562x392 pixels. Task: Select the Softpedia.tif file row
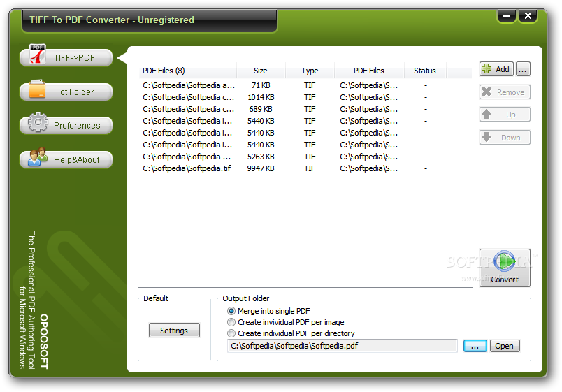click(305, 168)
